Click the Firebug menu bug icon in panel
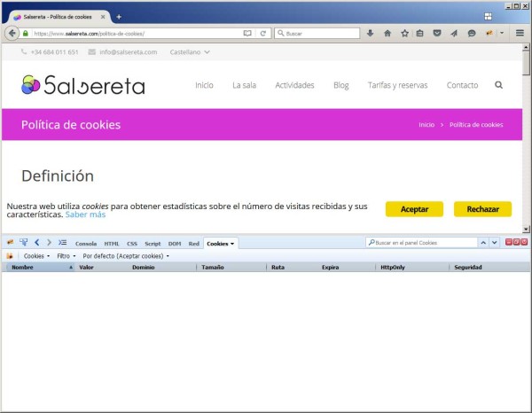532x413 pixels. (x=10, y=242)
